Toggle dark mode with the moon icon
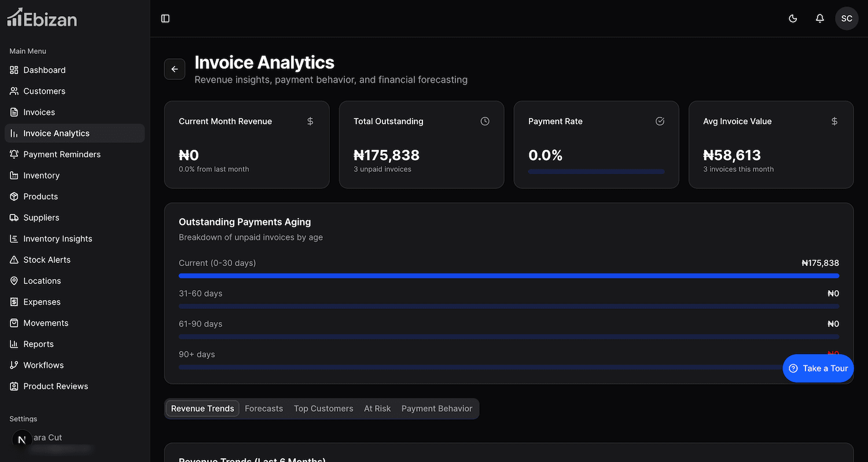The width and height of the screenshot is (868, 462). 793,19
